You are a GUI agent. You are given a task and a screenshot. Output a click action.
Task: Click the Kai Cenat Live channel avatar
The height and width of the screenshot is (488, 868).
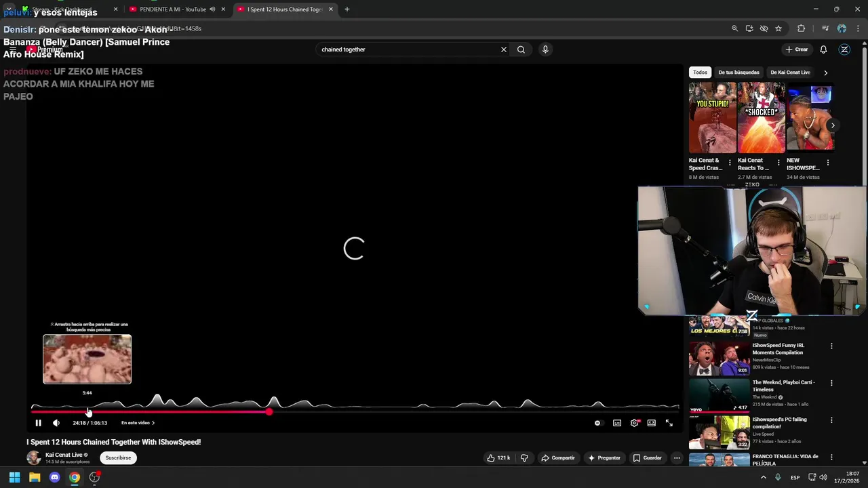click(33, 457)
